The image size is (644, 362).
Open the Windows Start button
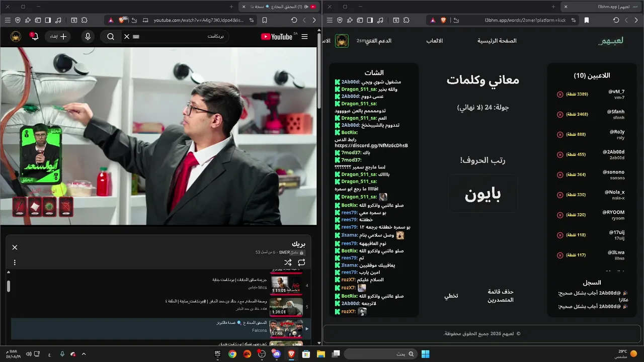[425, 354]
